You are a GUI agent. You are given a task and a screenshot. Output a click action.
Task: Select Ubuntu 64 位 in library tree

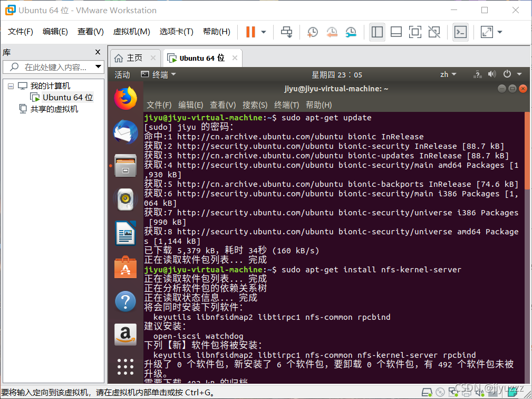tap(67, 98)
